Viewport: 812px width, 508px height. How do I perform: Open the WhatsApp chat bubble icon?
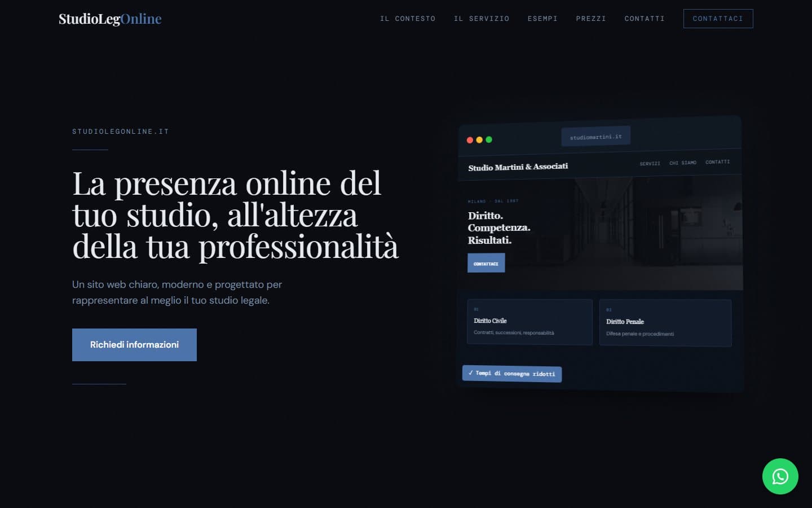[780, 476]
